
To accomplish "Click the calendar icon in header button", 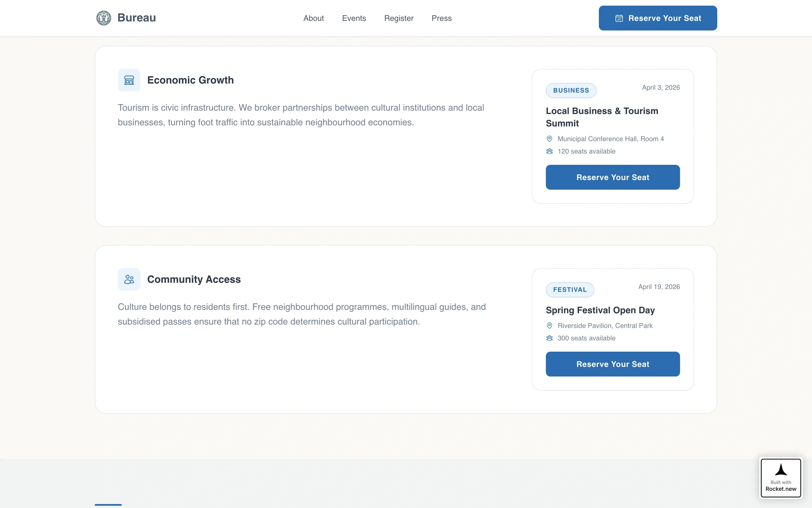I will point(619,18).
